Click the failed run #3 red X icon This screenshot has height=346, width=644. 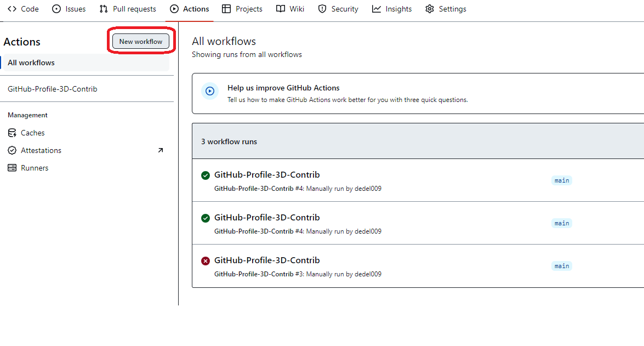click(x=206, y=261)
